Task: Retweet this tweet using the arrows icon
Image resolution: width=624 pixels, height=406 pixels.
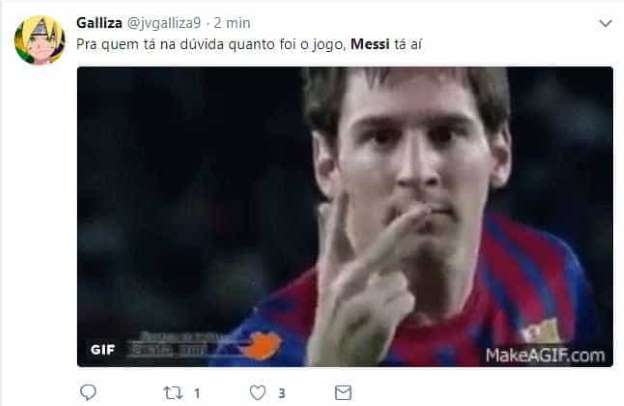Action: [x=173, y=393]
